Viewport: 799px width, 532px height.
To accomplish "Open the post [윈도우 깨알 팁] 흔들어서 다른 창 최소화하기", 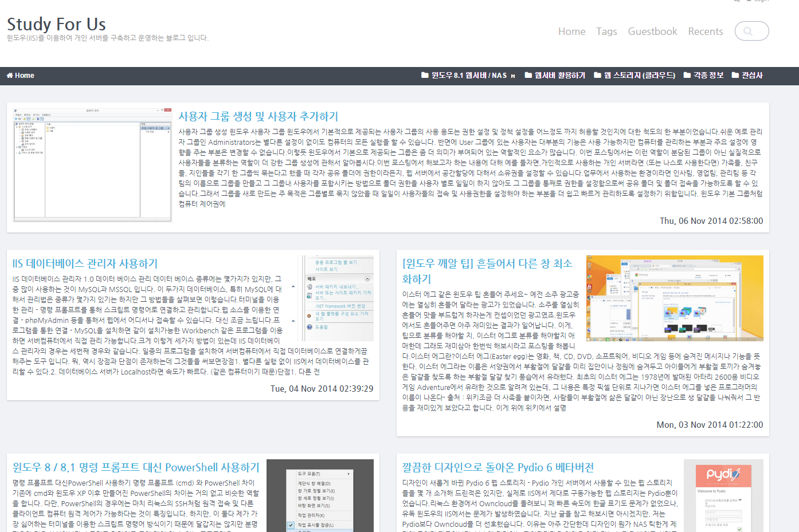I will 487,271.
